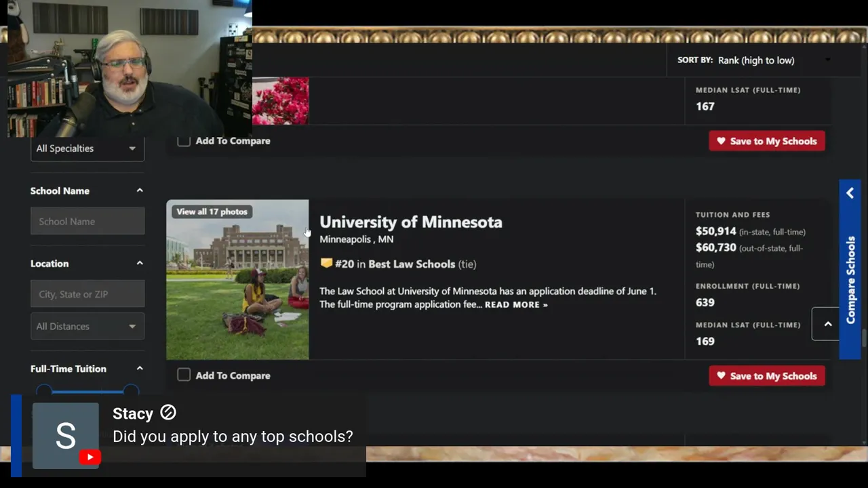Open the Best Law Schools ranking link
This screenshot has height=488, width=868.
[x=412, y=264]
